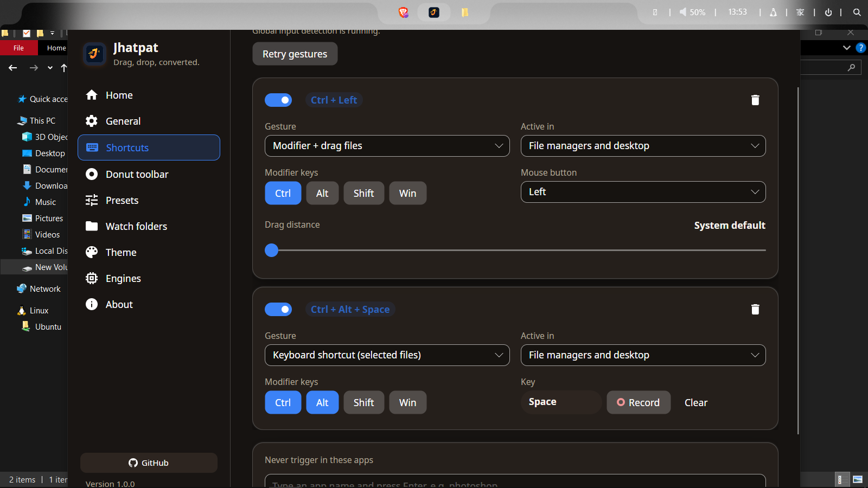The image size is (868, 488).
Task: Open Engines page
Action: [149, 279]
